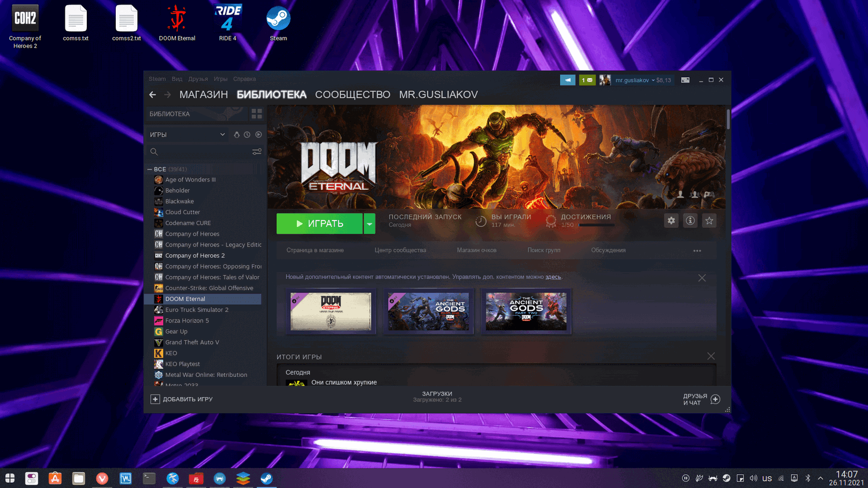
Task: Open the beige DOOM Eternal DLC thumbnail
Action: 331,311
